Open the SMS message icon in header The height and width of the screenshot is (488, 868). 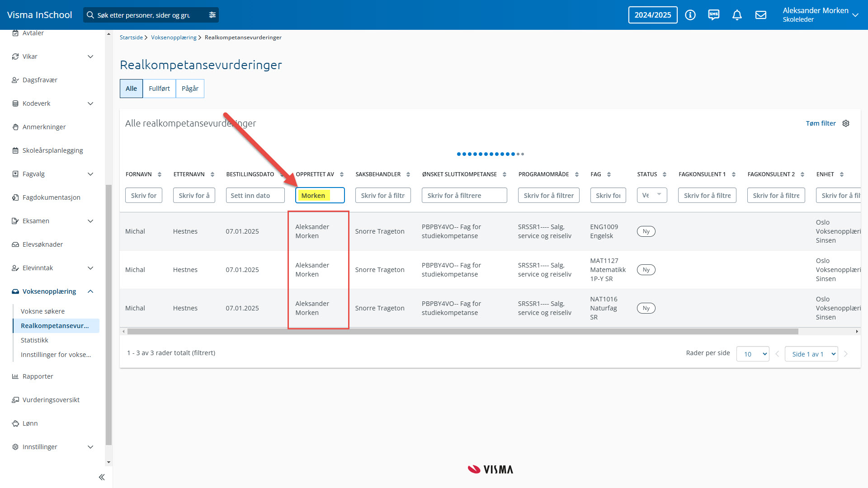(x=713, y=15)
